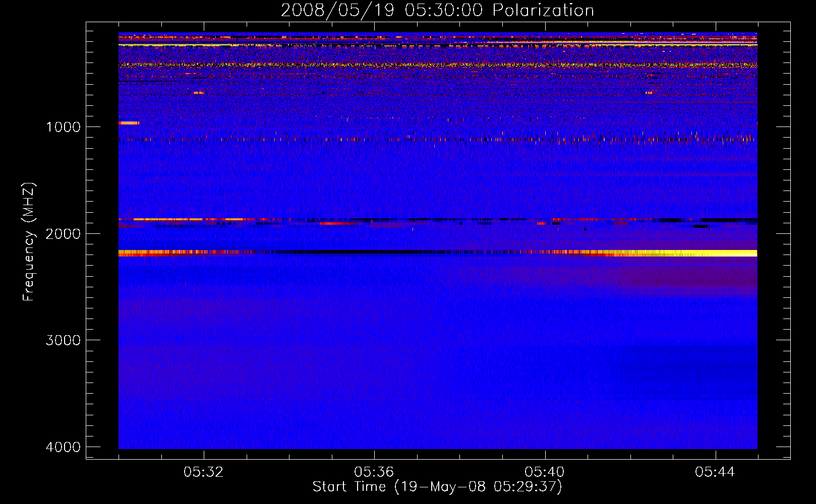Click the 2000 frequency tick label
This screenshot has height=504, width=816.
pyautogui.click(x=63, y=233)
